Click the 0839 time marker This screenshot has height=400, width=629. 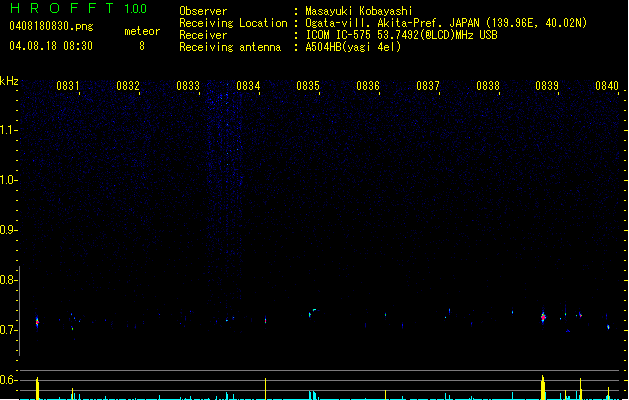[547, 86]
